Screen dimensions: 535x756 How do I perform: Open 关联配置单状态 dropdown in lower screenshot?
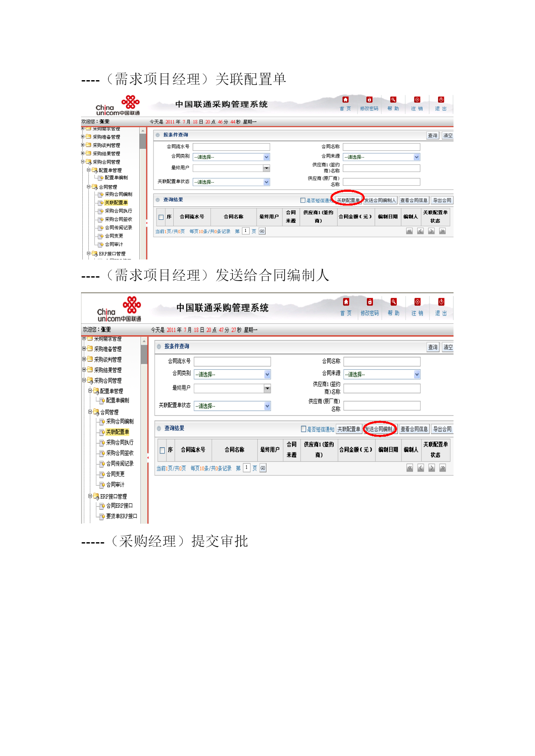click(x=267, y=406)
